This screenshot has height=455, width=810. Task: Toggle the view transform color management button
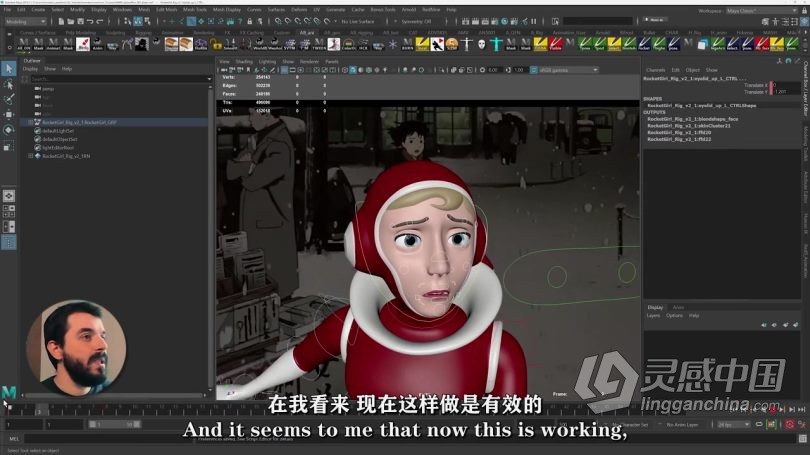click(x=533, y=70)
